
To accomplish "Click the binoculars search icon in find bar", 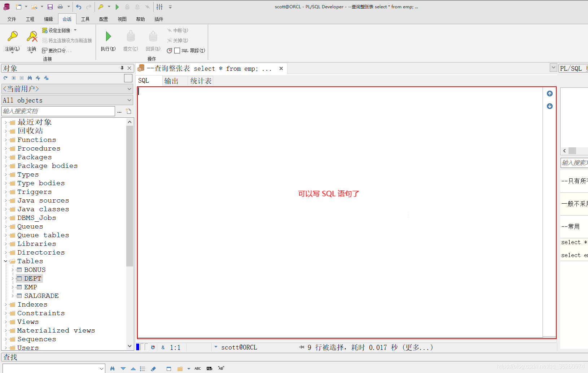I will [x=113, y=369].
